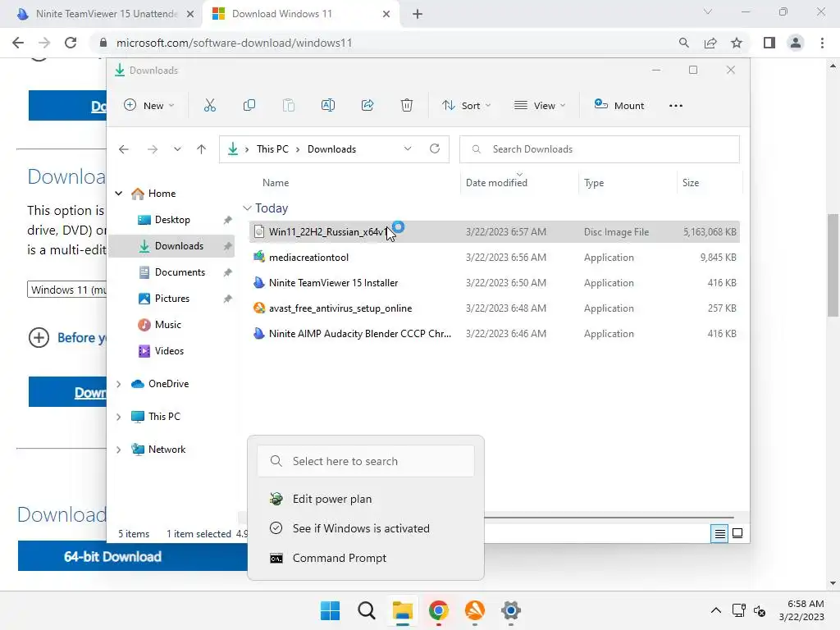The image size is (840, 630).
Task: Open the New item dropdown
Action: (149, 106)
